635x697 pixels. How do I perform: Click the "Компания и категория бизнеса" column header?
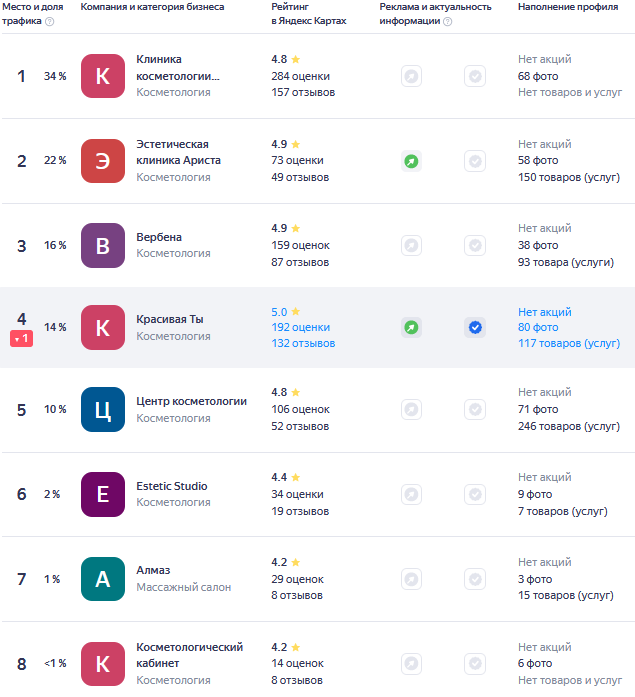coord(152,7)
